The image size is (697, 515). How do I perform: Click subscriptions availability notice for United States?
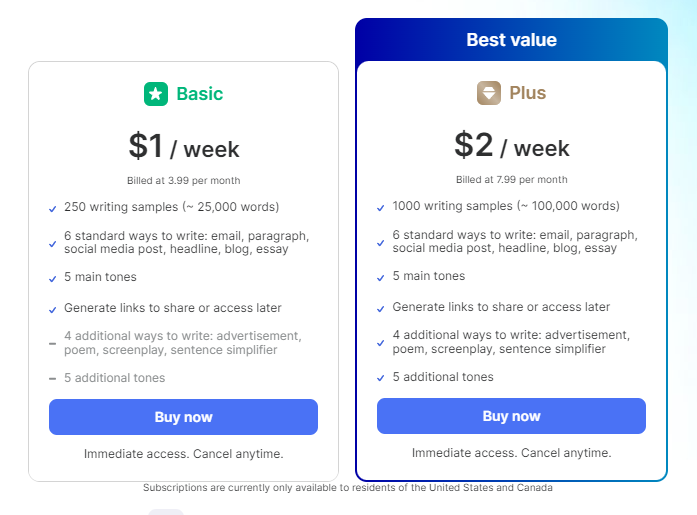tap(347, 488)
